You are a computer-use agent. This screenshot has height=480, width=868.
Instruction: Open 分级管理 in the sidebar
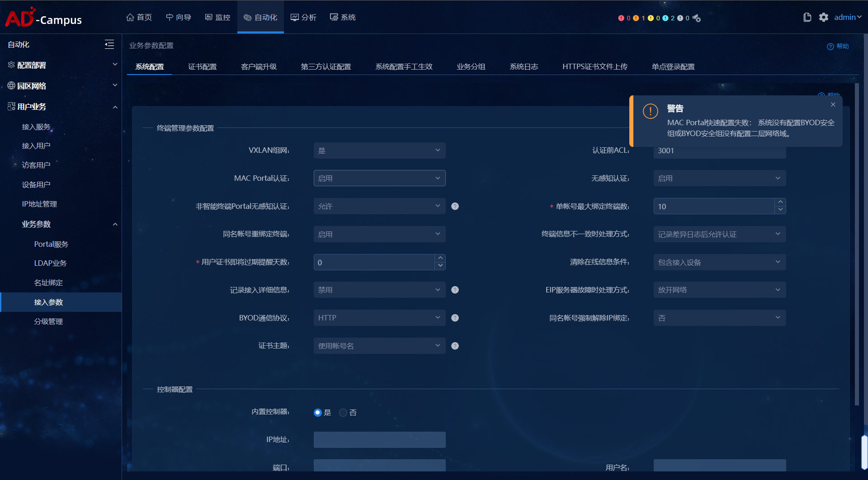click(x=48, y=322)
